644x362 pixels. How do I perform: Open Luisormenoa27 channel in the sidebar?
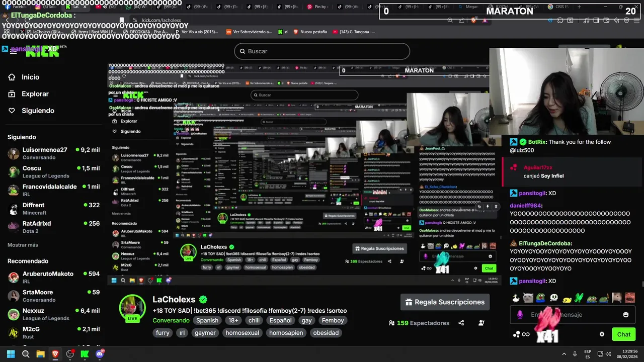pos(54,153)
